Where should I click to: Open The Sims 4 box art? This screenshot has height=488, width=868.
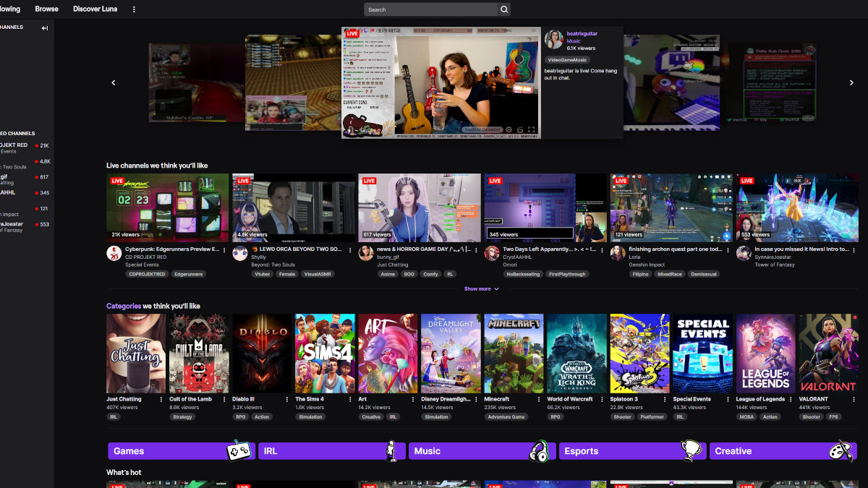325,354
